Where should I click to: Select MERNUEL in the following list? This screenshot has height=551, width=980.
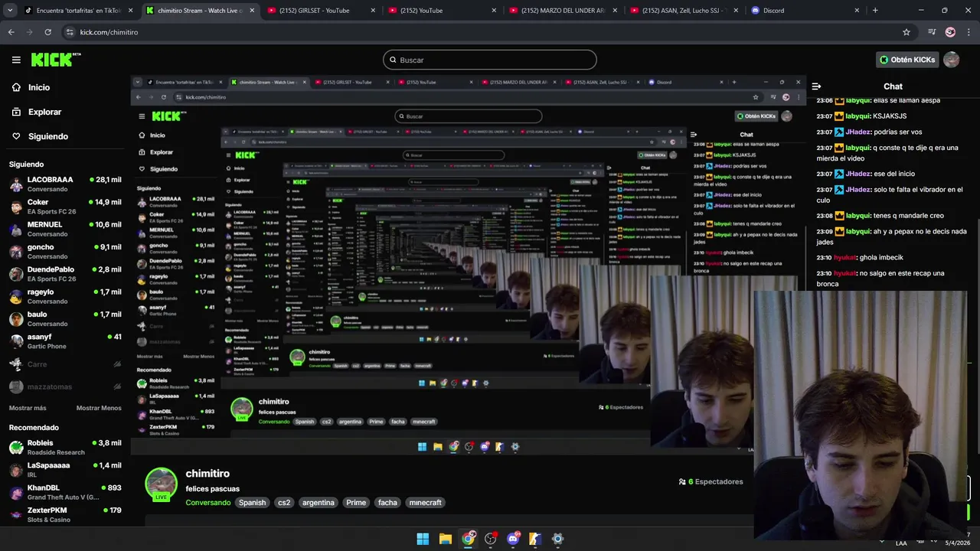coord(65,229)
